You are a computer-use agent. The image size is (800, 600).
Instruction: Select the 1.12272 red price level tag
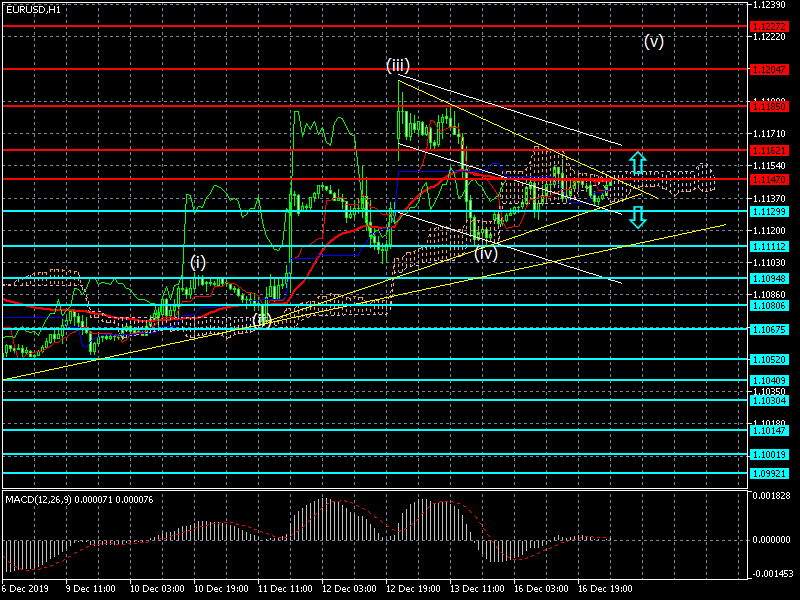[769, 26]
